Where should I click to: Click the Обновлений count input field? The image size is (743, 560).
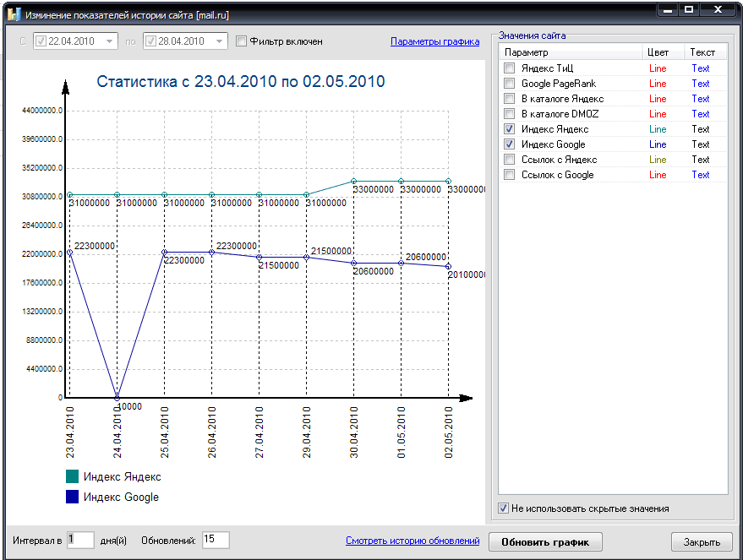coord(215,540)
